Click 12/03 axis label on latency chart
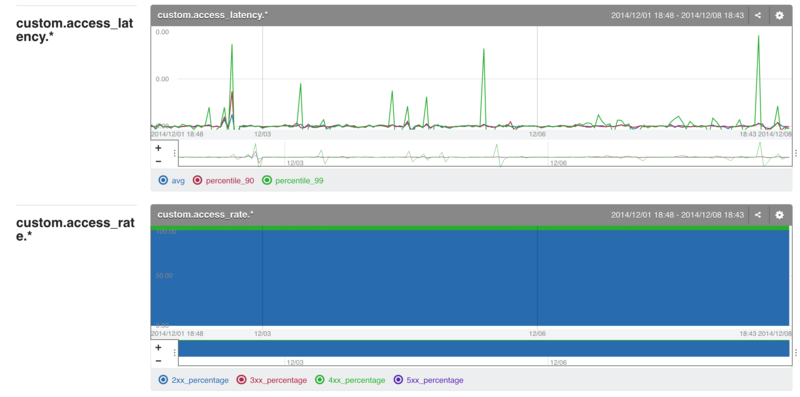 [262, 134]
